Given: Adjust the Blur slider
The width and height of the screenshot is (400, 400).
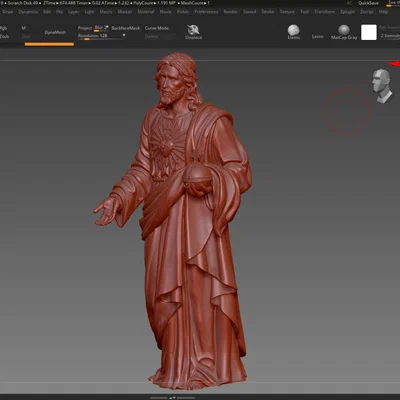Looking at the screenshot, I should pyautogui.click(x=101, y=28).
